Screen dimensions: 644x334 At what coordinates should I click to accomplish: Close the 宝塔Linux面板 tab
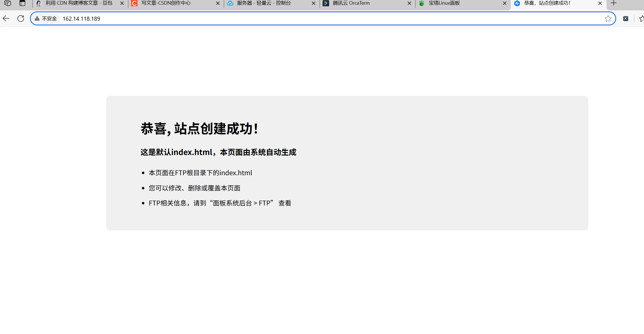505,3
